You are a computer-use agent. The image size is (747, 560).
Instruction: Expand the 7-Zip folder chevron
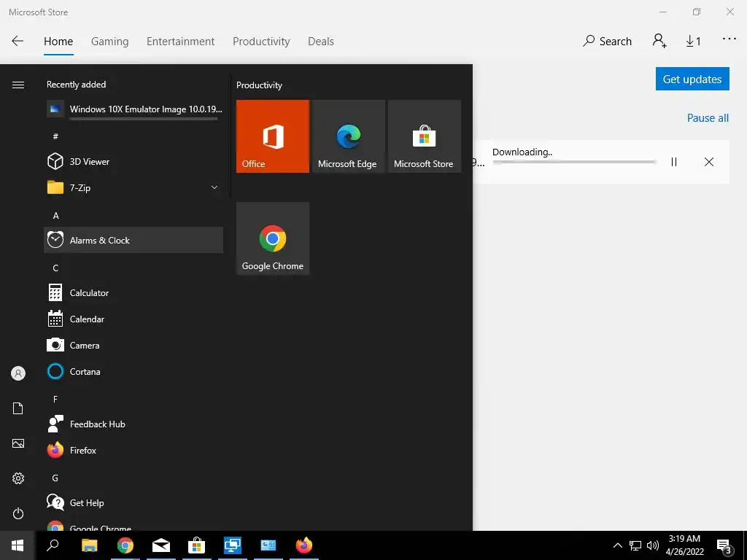click(214, 187)
